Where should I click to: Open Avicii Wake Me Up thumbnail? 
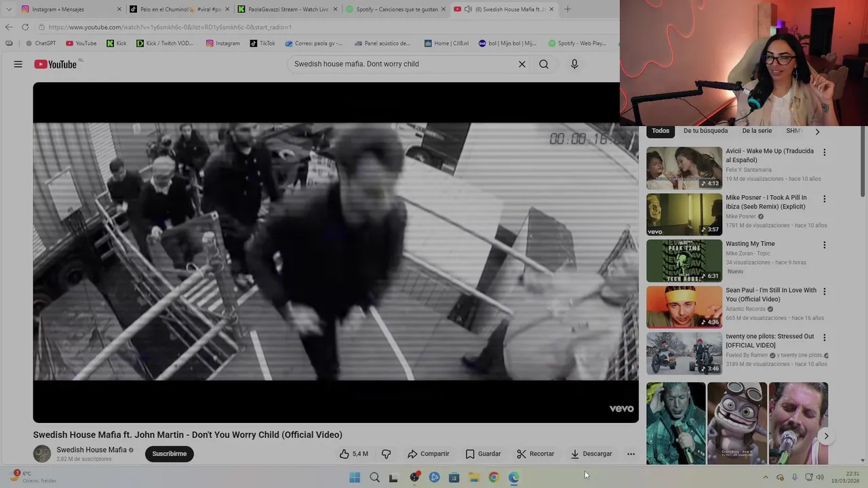[684, 168]
